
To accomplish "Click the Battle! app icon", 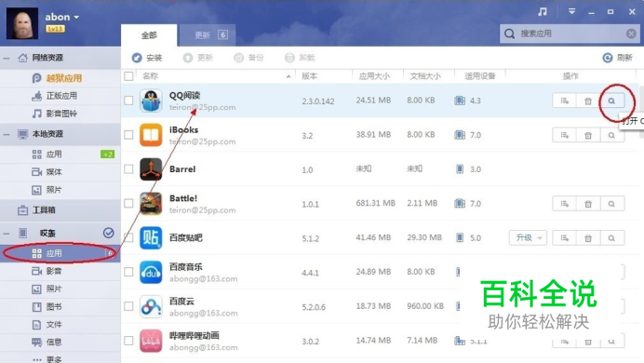I will tap(151, 203).
